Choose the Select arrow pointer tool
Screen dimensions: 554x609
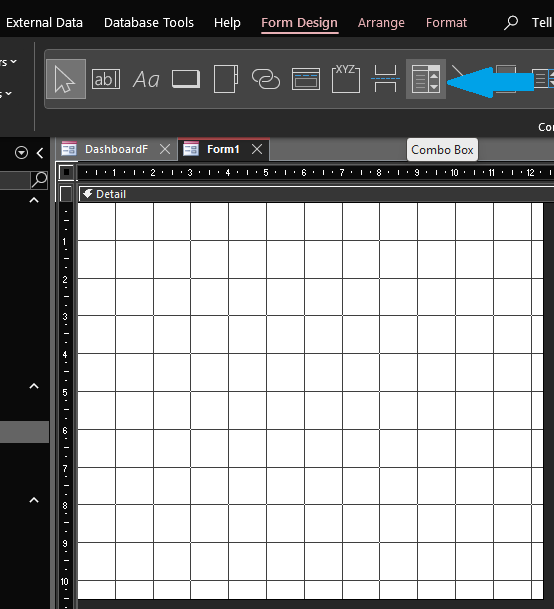click(66, 79)
